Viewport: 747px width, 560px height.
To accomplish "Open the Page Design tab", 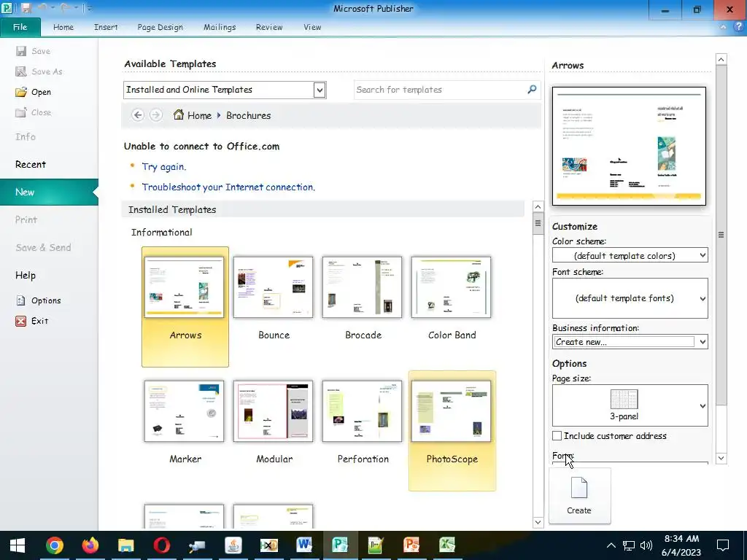I will [160, 27].
